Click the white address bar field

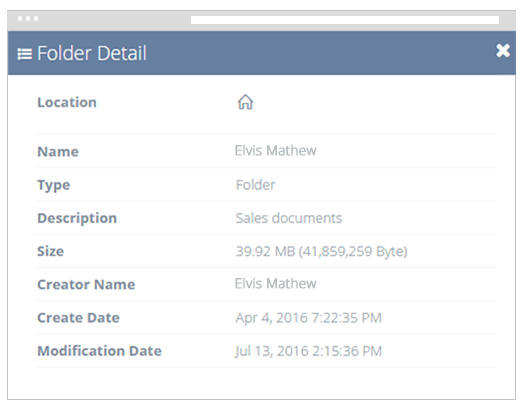[x=345, y=20]
